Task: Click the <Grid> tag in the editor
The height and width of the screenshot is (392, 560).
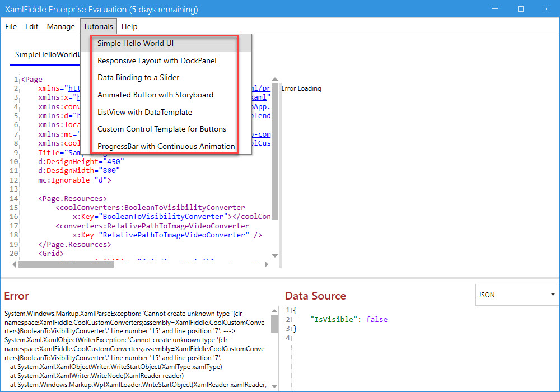Action: (x=51, y=254)
